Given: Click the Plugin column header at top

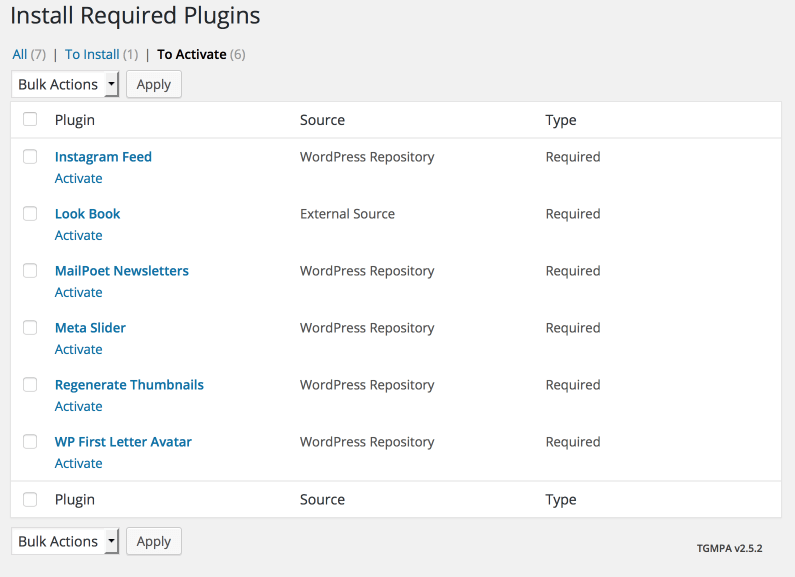Looking at the screenshot, I should [75, 120].
